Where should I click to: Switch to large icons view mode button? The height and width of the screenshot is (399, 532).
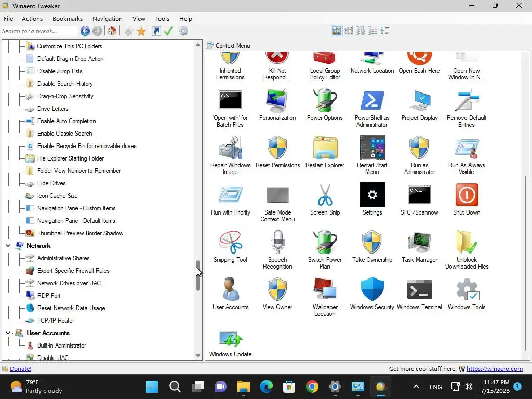click(337, 31)
